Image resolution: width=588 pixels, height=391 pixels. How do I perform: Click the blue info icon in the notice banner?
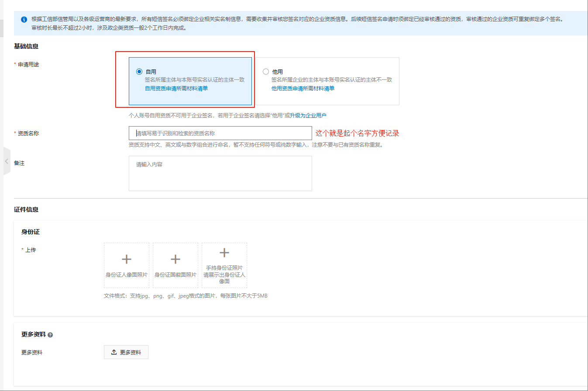(24, 20)
